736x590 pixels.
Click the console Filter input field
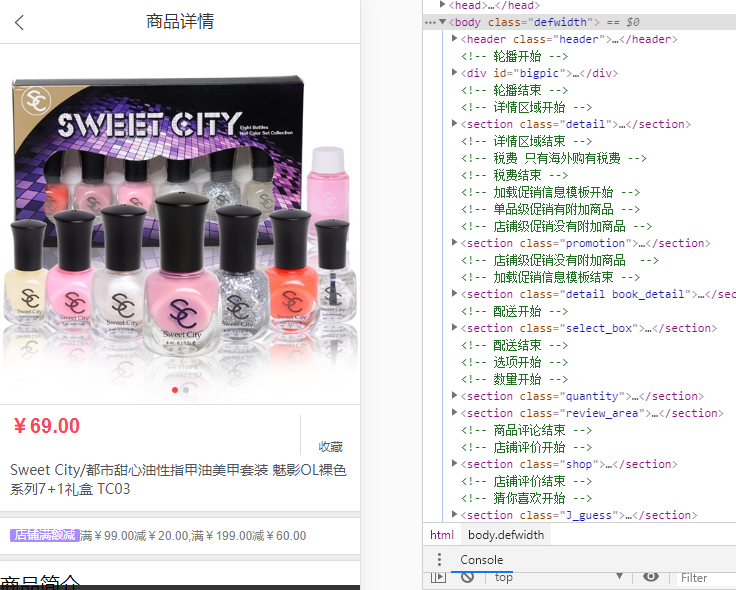(x=706, y=578)
